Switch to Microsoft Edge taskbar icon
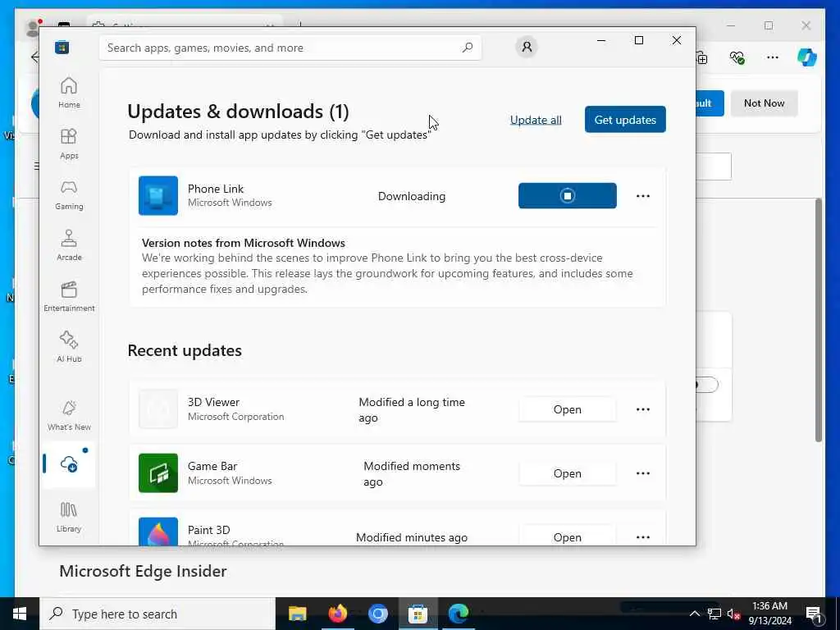The image size is (840, 630). (459, 614)
